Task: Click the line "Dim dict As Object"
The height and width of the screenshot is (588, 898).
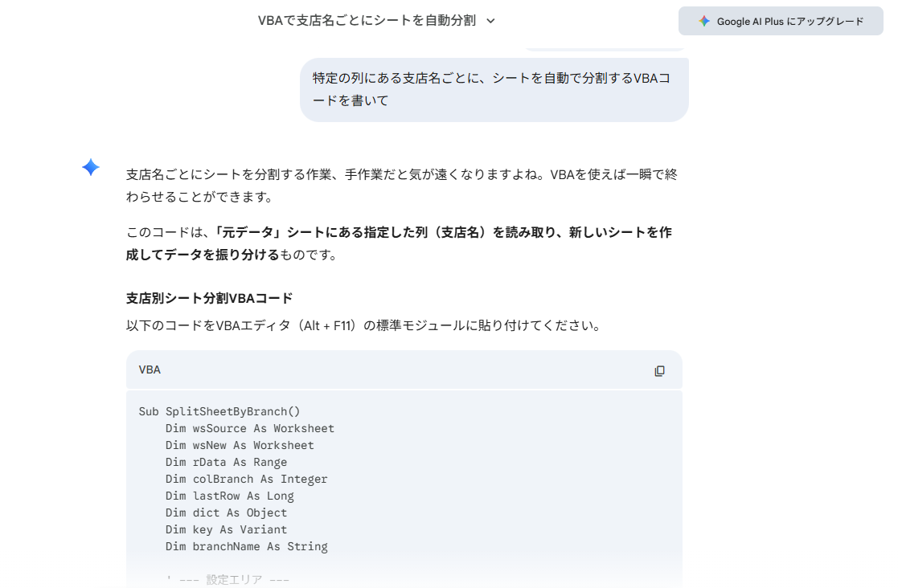Action: point(226,512)
